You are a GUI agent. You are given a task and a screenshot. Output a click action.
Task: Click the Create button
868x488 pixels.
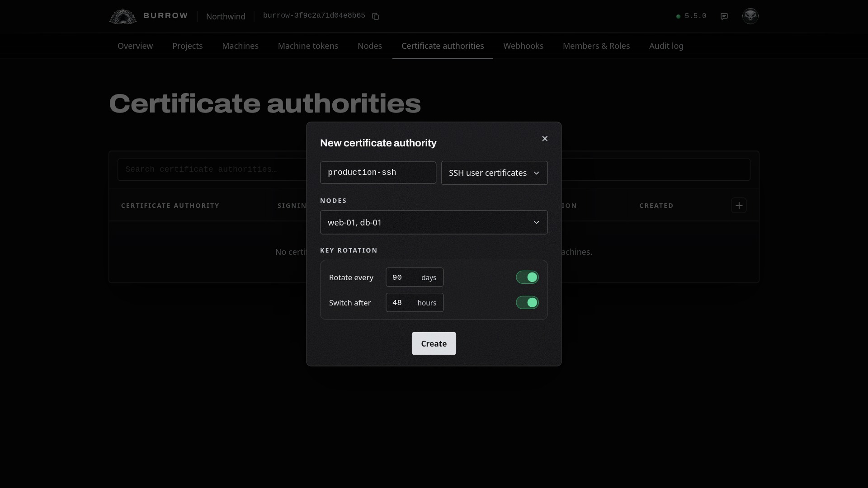pyautogui.click(x=434, y=344)
